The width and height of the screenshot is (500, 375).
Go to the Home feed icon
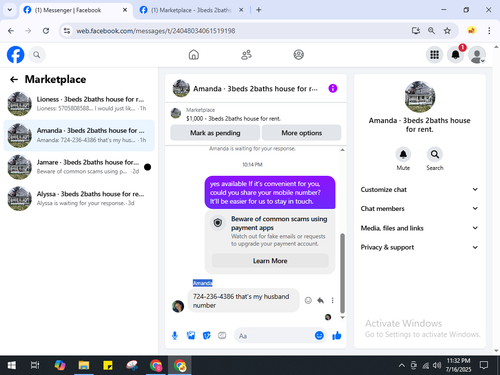tap(194, 55)
